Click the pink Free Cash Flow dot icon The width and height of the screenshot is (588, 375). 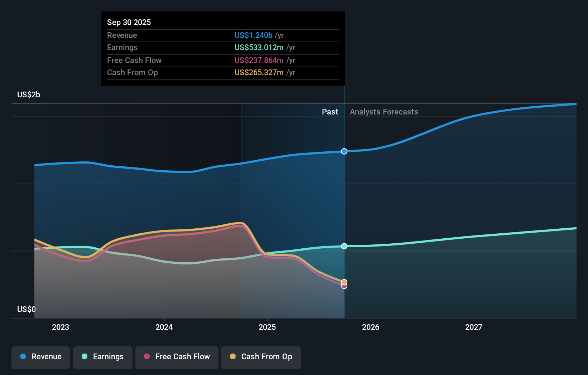click(146, 357)
